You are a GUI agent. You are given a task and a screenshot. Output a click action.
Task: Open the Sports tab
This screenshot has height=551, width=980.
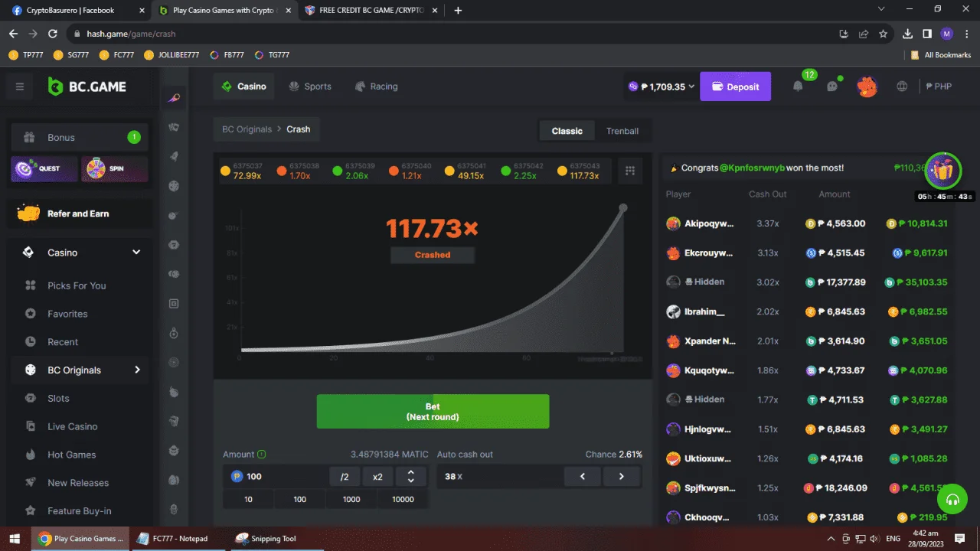pos(310,86)
